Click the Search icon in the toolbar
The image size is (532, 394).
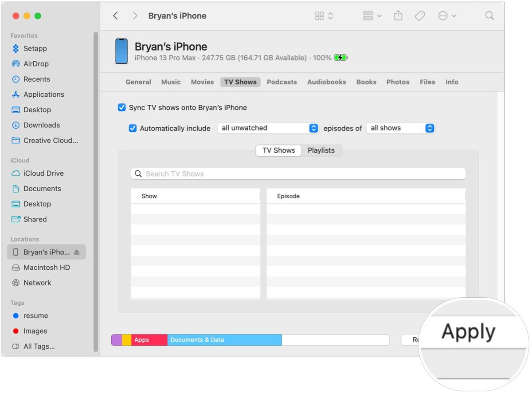coord(489,16)
